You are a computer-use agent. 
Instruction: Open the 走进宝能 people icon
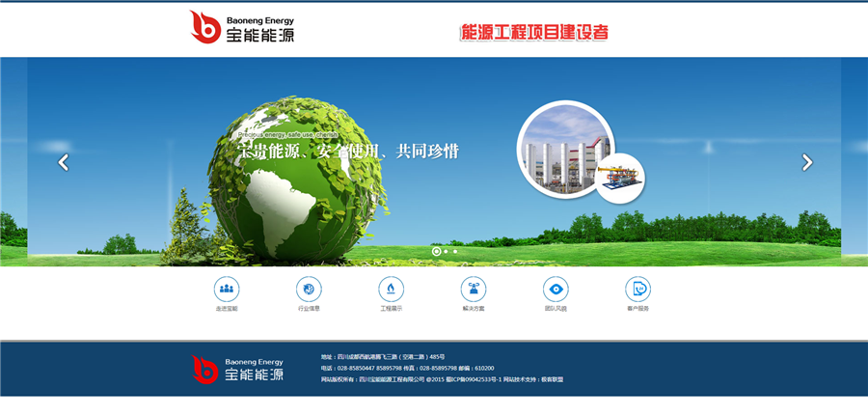[x=227, y=289]
